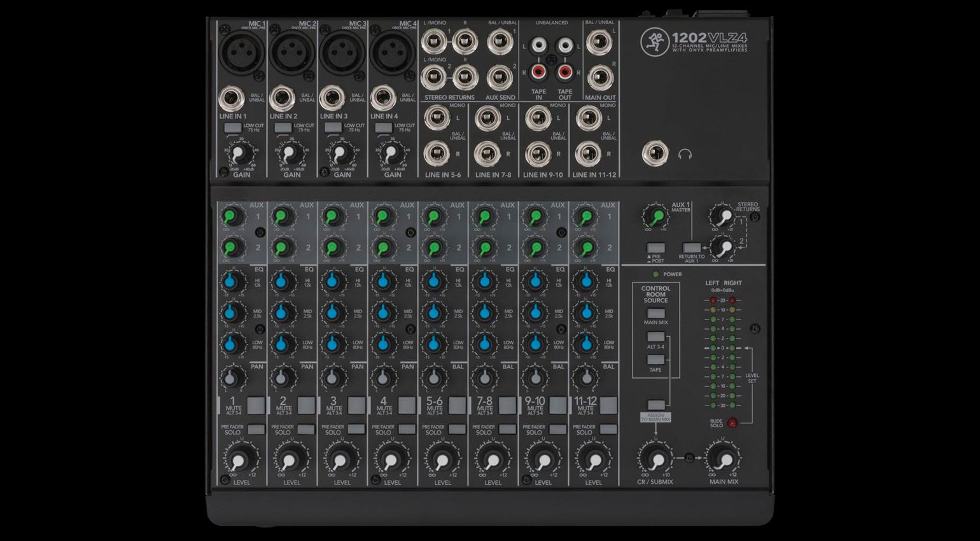Toggle Low Cut on channel 2
The height and width of the screenshot is (541, 980).
(x=283, y=127)
